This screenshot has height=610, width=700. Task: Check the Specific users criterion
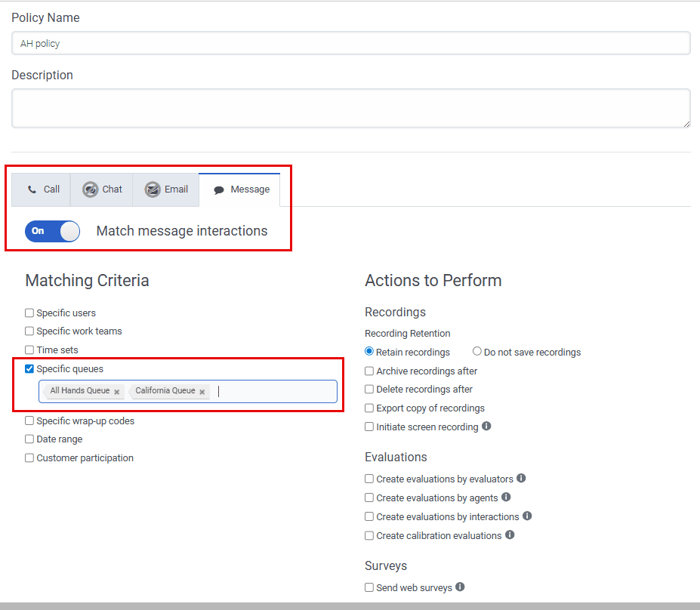29,313
